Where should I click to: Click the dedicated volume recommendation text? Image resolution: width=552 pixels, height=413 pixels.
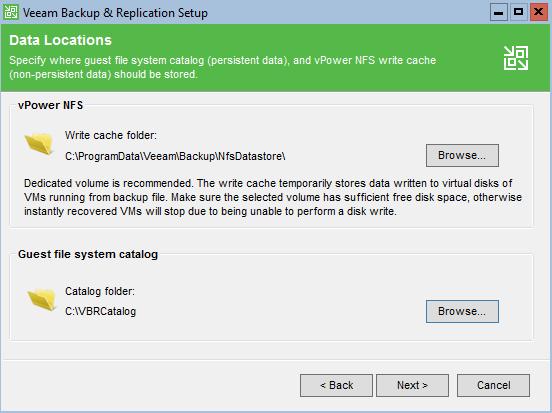point(273,197)
